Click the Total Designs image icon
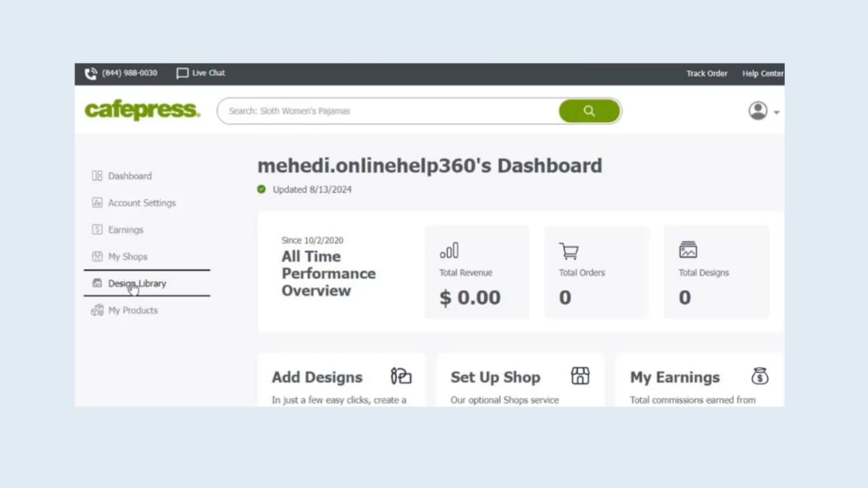 [x=688, y=250]
